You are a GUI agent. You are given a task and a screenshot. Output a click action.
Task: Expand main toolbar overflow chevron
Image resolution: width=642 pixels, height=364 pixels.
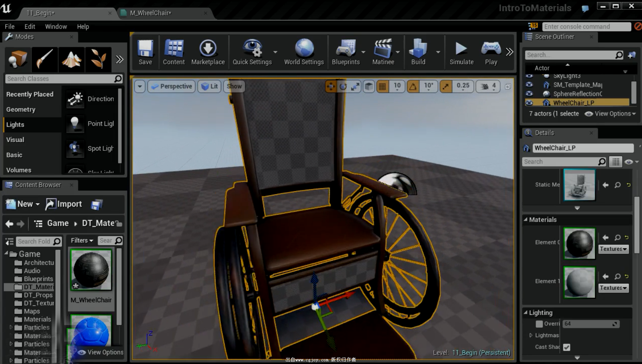(x=509, y=52)
